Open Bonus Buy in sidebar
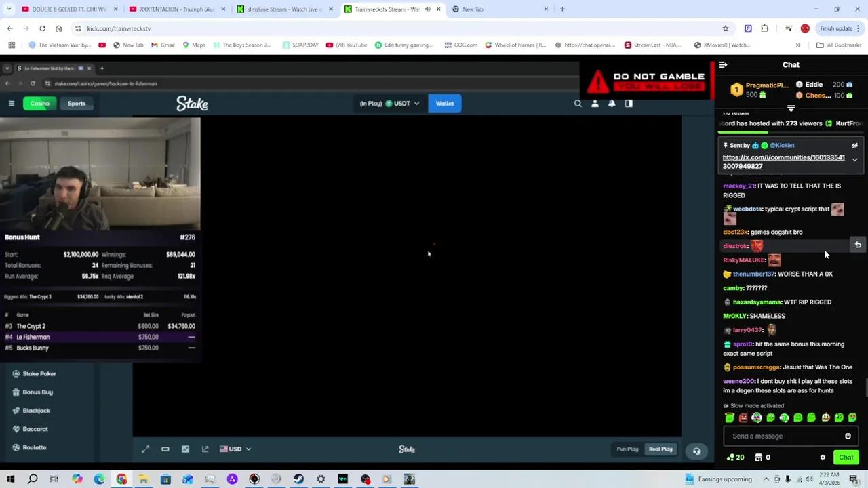The height and width of the screenshot is (488, 868). click(33, 392)
